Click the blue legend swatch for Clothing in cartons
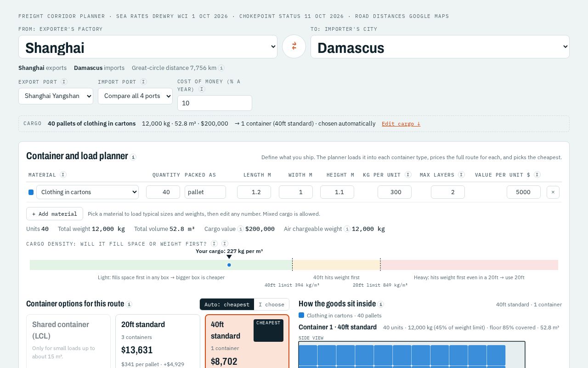Image resolution: width=588 pixels, height=368 pixels. pyautogui.click(x=301, y=316)
